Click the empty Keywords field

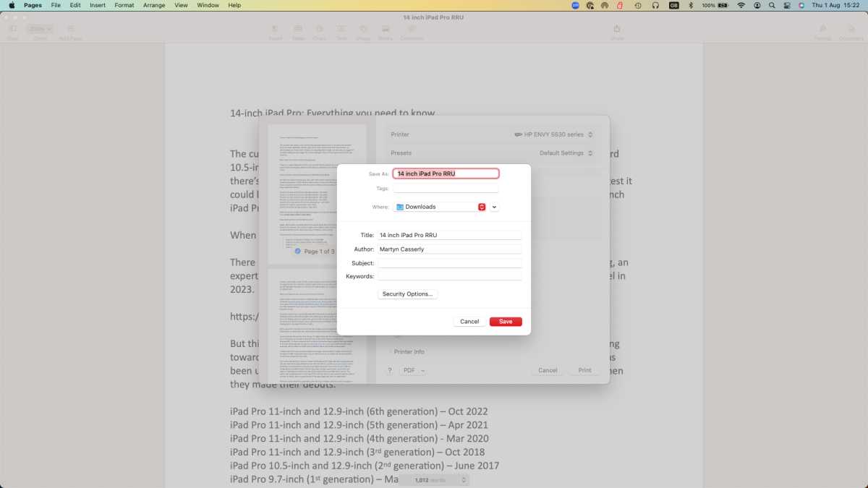pyautogui.click(x=449, y=276)
